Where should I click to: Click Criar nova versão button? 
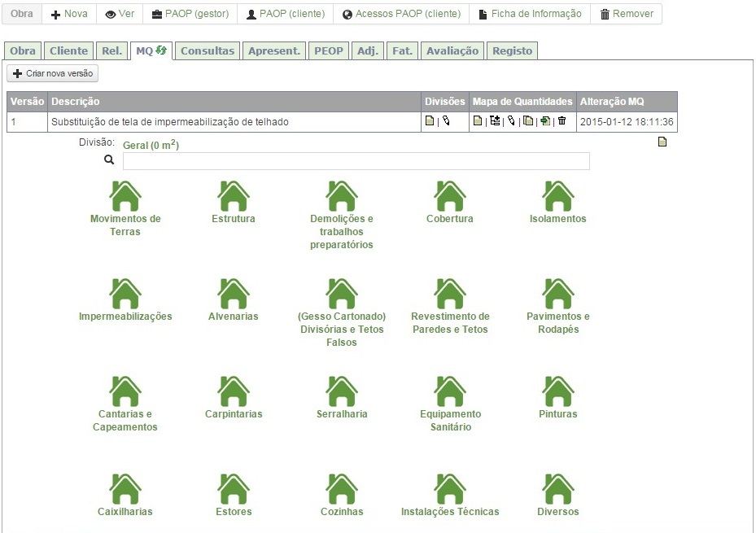53,73
